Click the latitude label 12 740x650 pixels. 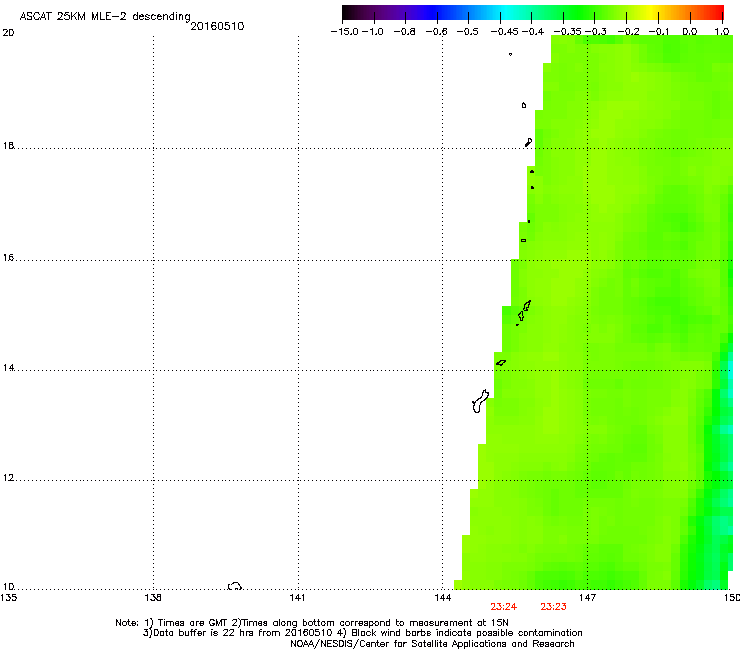[8, 478]
